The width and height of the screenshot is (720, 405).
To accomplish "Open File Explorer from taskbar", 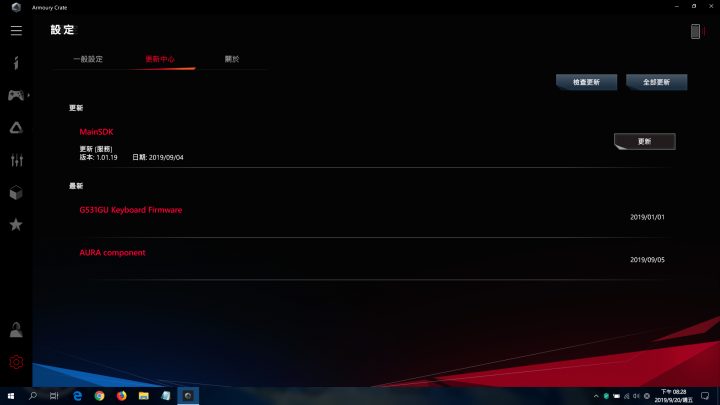I will (144, 396).
